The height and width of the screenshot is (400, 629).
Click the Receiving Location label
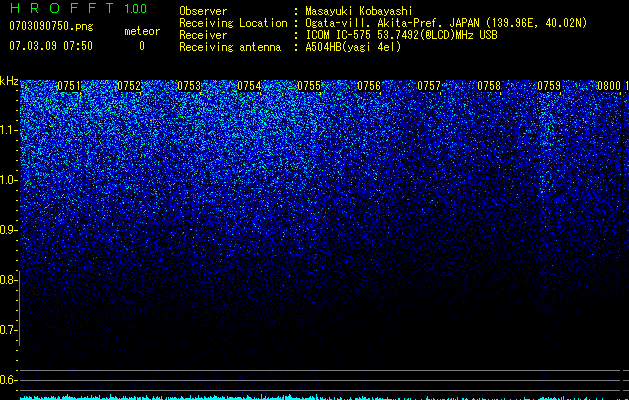pyautogui.click(x=233, y=23)
